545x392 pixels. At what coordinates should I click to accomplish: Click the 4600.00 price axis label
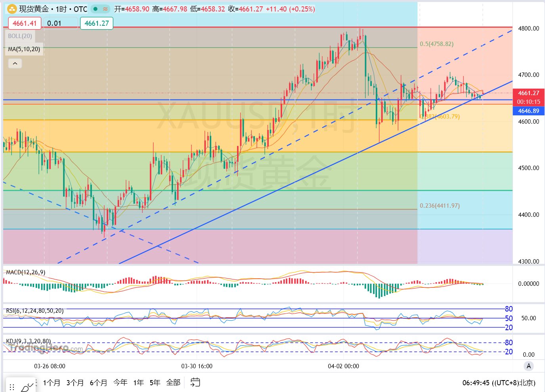529,122
